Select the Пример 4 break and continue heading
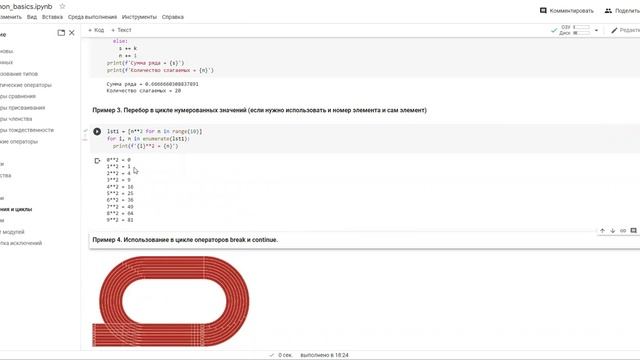The height and width of the screenshot is (360, 640). [185, 240]
